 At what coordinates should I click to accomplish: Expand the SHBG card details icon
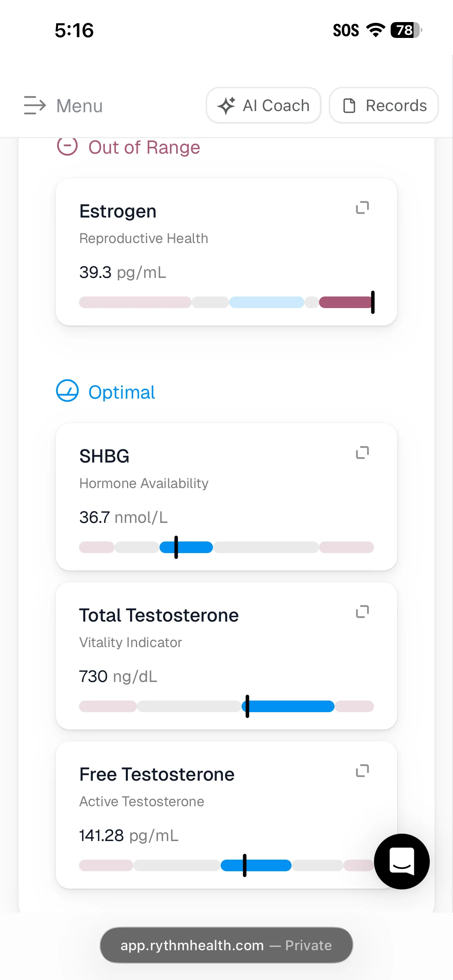coord(362,452)
